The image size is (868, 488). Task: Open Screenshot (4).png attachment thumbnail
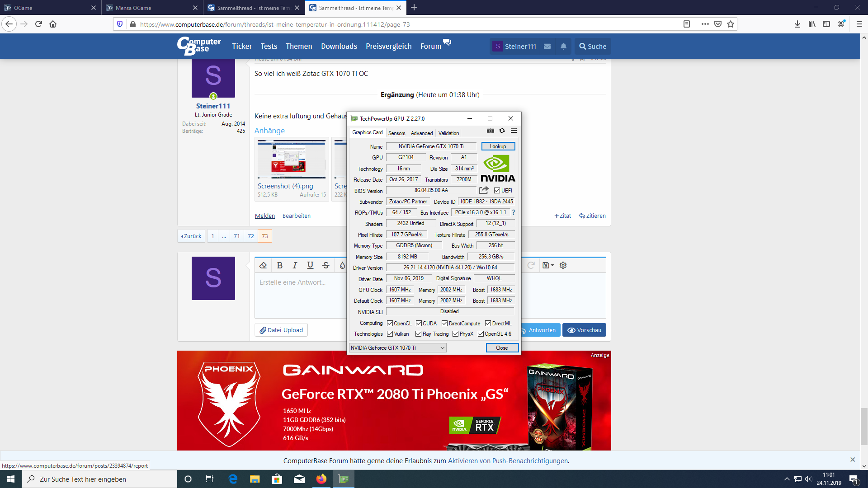(x=292, y=159)
